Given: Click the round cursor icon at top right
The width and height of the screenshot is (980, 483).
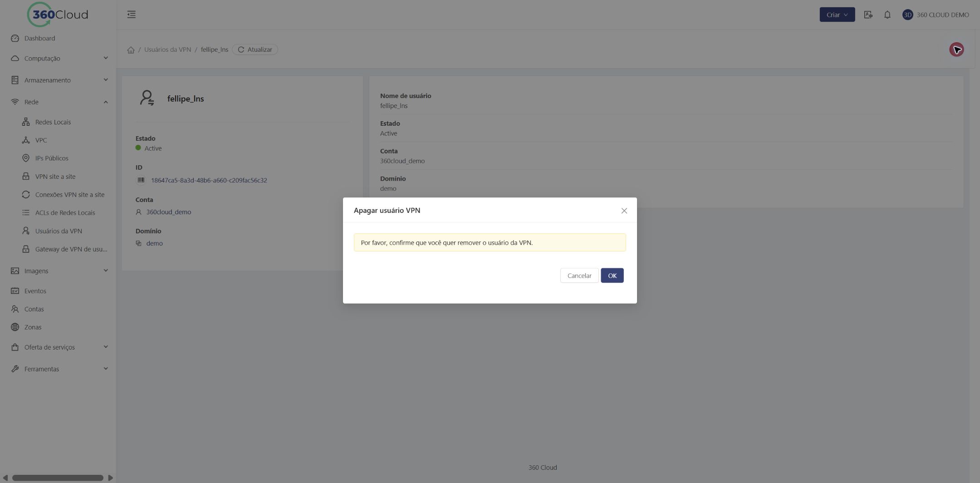Looking at the screenshot, I should point(956,49).
